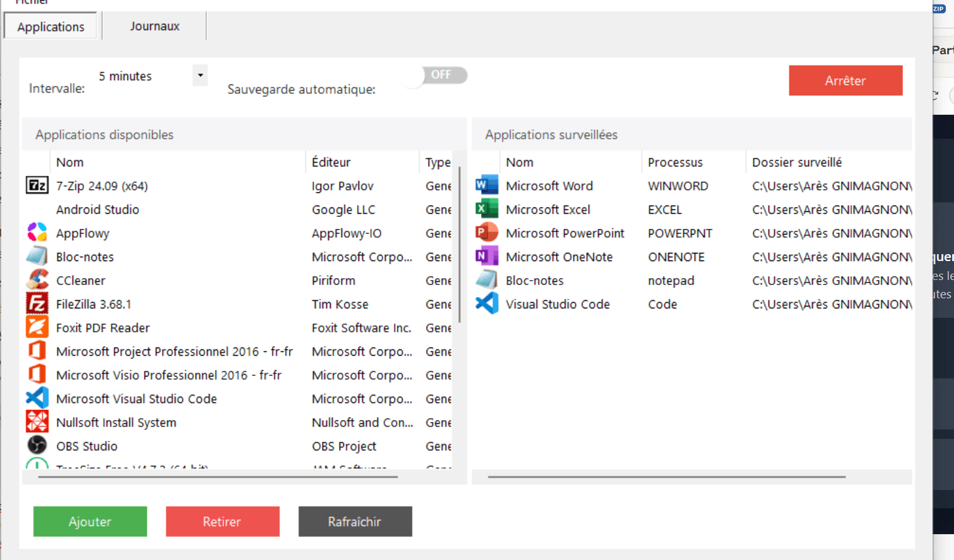Click the green Ajouter button
954x560 pixels.
(90, 522)
